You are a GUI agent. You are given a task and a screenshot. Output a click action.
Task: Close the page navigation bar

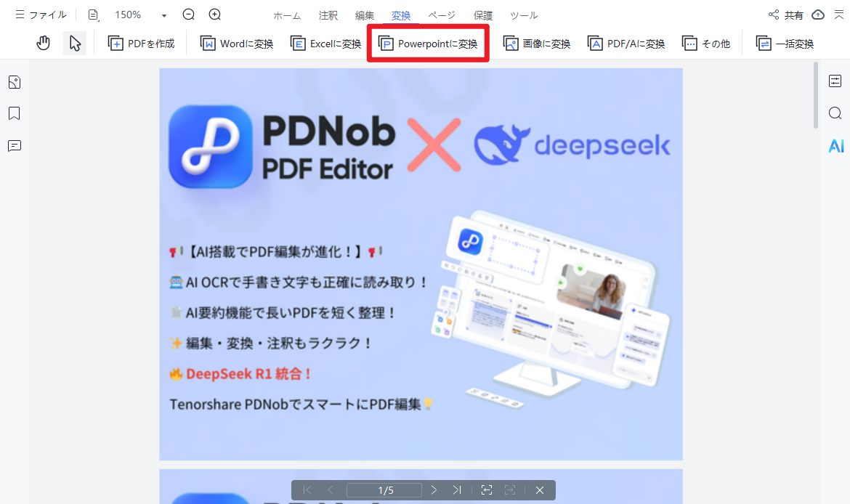tap(539, 490)
